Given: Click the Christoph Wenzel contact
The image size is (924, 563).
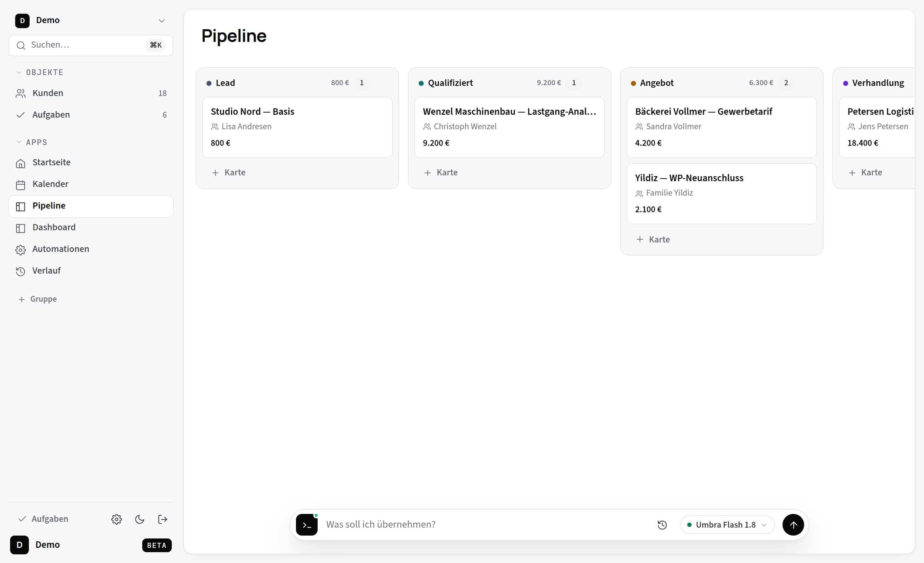Looking at the screenshot, I should pyautogui.click(x=460, y=127).
